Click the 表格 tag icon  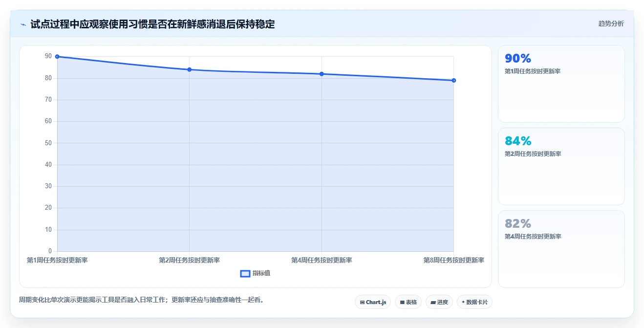[x=402, y=303]
